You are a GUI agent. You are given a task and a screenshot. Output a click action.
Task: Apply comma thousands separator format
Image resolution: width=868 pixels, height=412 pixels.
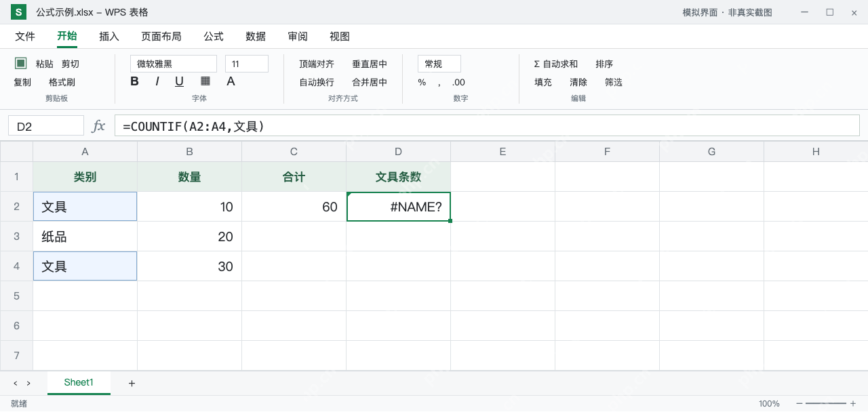[x=439, y=83]
